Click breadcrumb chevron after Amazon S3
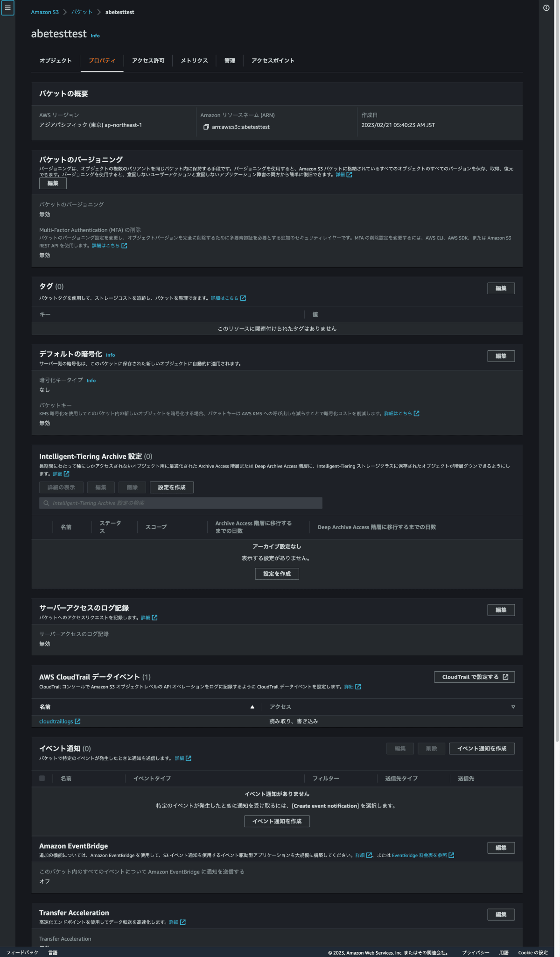This screenshot has height=957, width=560. click(65, 12)
